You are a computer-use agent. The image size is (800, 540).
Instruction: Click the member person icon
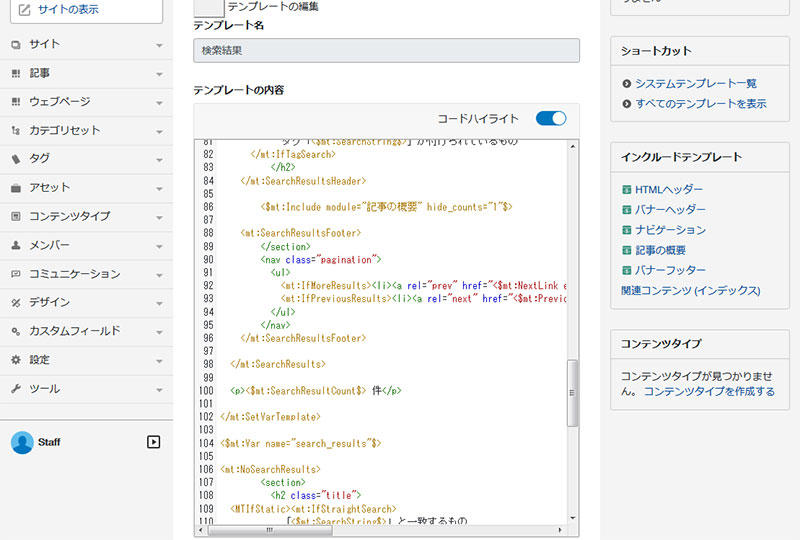pos(16,245)
